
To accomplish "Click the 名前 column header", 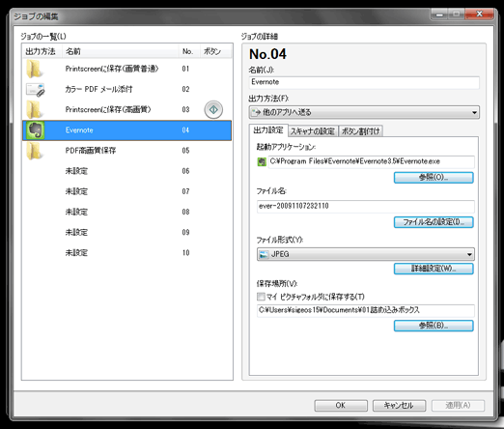I will [121, 51].
